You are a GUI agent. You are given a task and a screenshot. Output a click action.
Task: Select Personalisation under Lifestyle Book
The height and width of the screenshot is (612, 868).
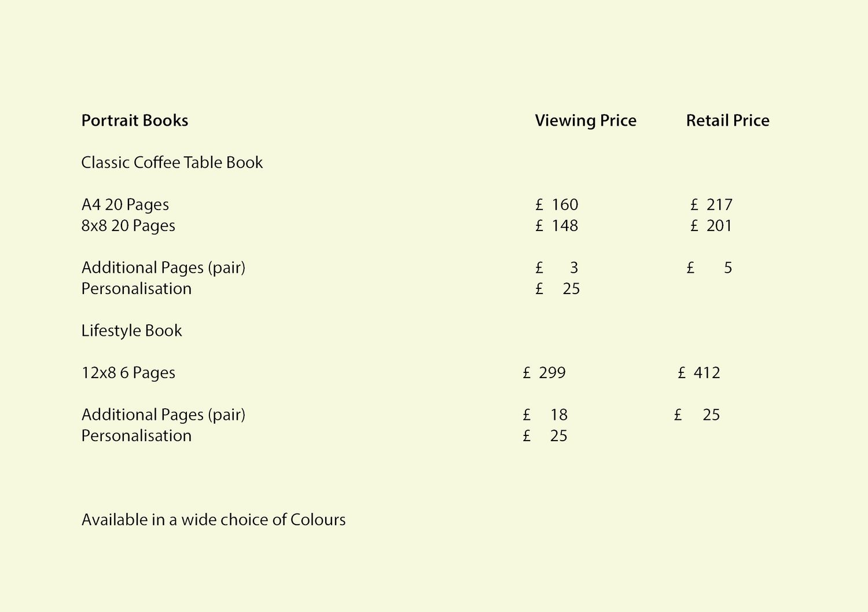[137, 436]
